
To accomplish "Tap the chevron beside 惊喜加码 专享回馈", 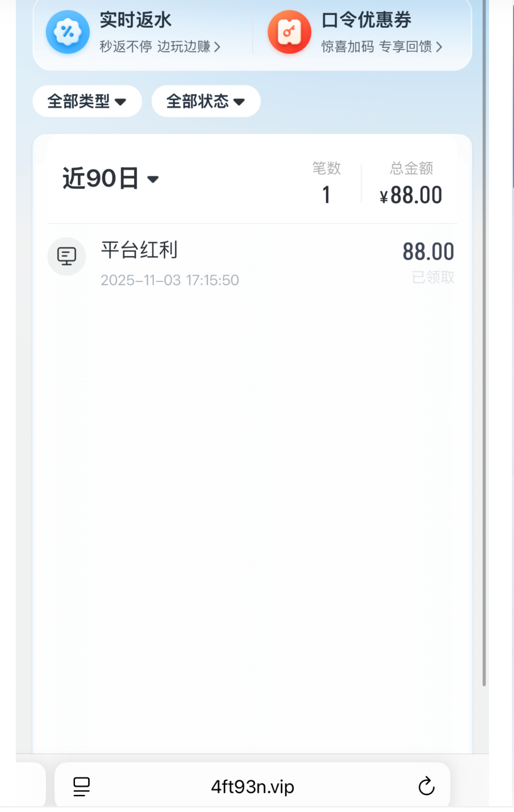I will point(439,47).
